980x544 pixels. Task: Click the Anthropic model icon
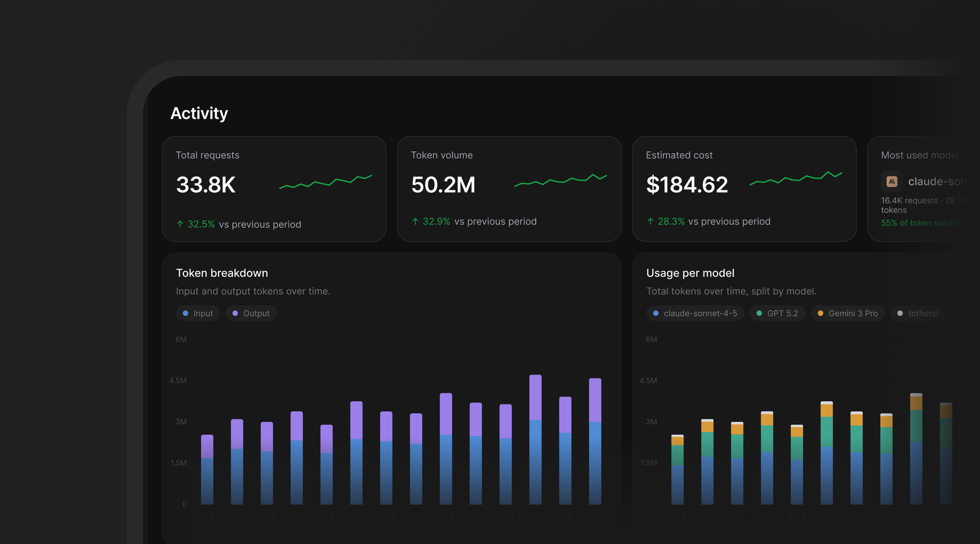point(892,182)
